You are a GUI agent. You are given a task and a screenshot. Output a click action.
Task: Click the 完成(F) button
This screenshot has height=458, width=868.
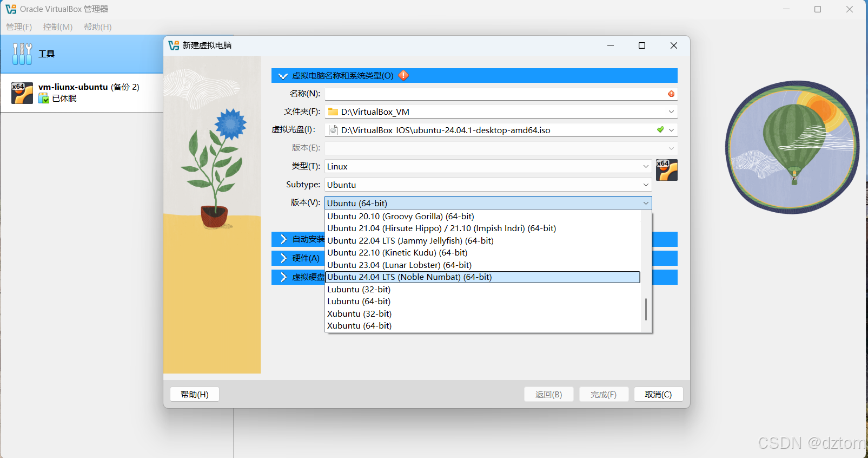(x=604, y=394)
